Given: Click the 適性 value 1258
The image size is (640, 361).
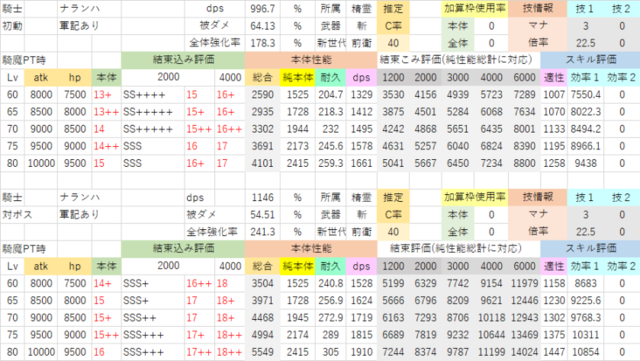Looking at the screenshot, I should (x=554, y=163).
